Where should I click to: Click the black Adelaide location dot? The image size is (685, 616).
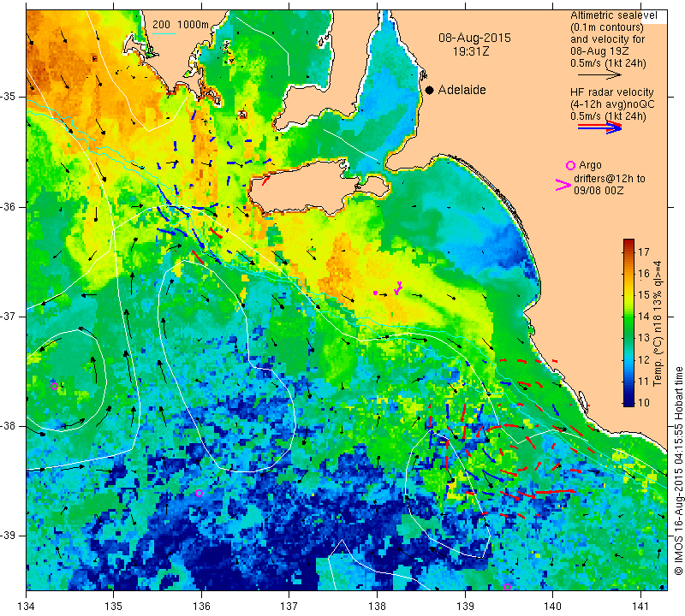click(x=430, y=90)
